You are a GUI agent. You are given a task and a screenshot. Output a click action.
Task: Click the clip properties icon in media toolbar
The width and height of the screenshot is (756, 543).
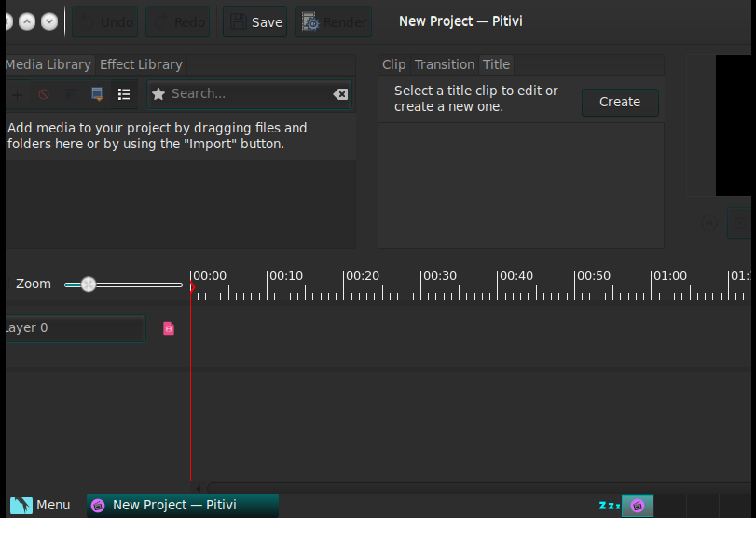click(71, 94)
